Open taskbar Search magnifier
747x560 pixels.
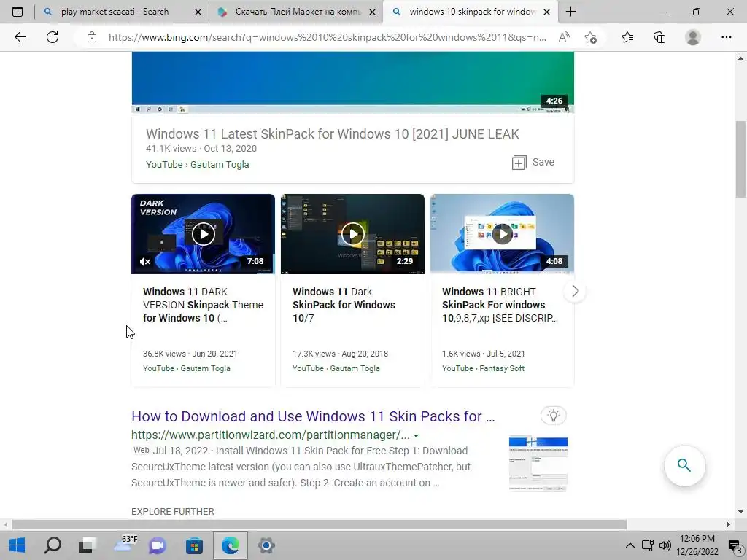click(53, 545)
